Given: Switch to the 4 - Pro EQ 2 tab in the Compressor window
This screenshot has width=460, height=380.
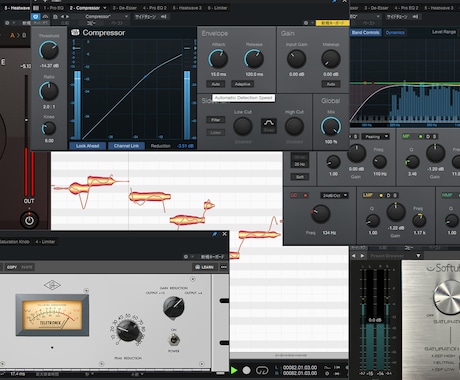Looking at the screenshot, I should click(x=155, y=8).
